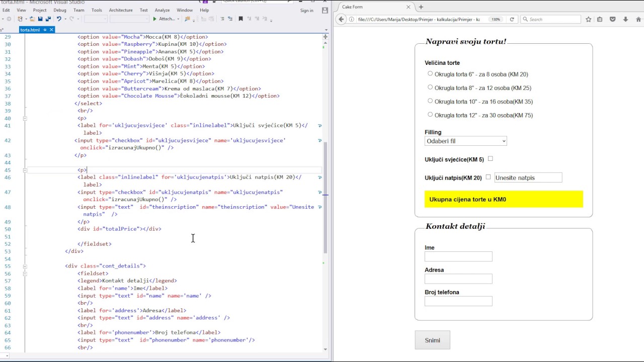Open file using the open folder toolbar icon
This screenshot has height=362, width=644.
(x=32, y=19)
